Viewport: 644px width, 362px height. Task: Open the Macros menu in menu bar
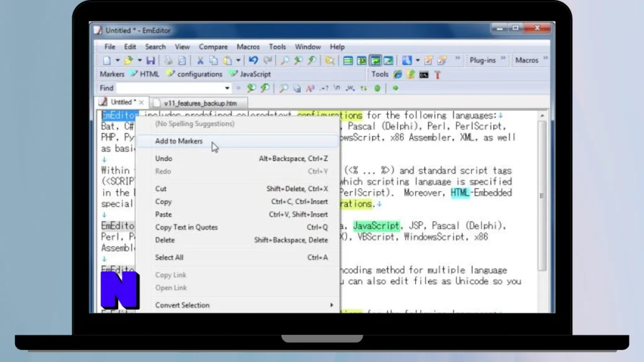(248, 47)
